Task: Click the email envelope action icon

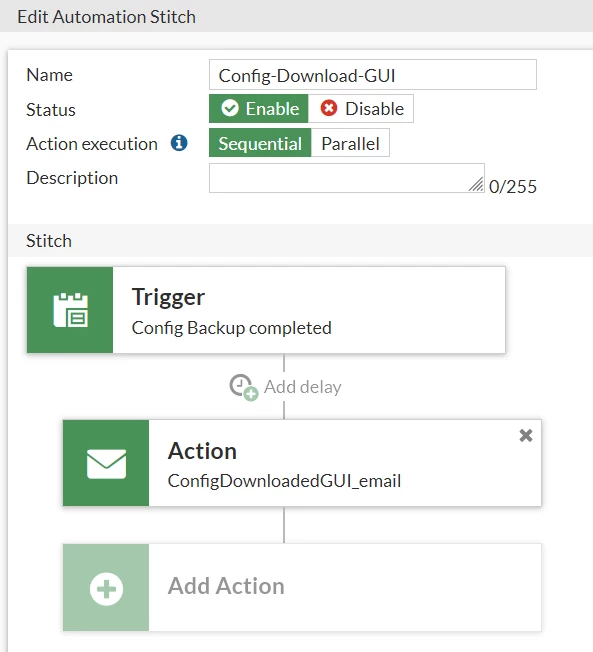Action: [106, 464]
